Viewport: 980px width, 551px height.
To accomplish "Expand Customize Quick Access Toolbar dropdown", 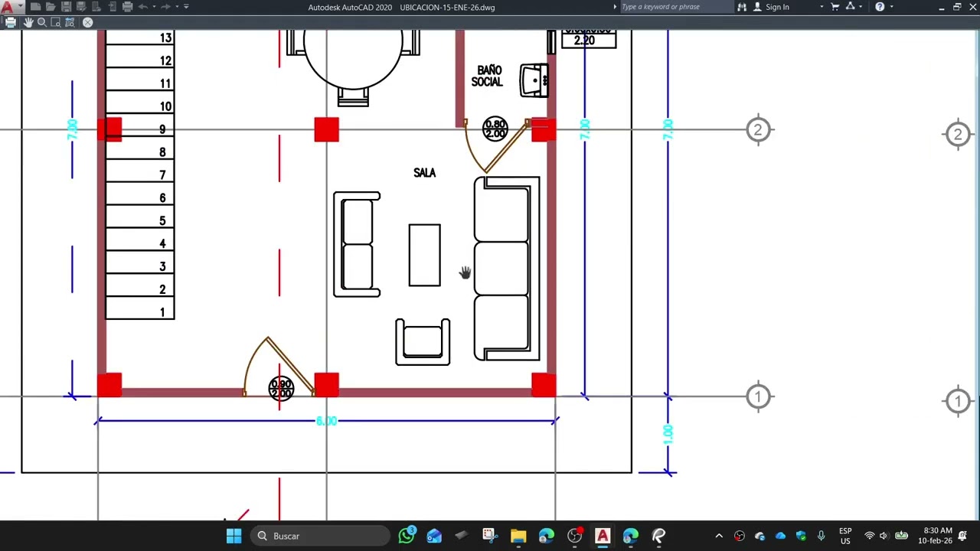I will coord(186,7).
